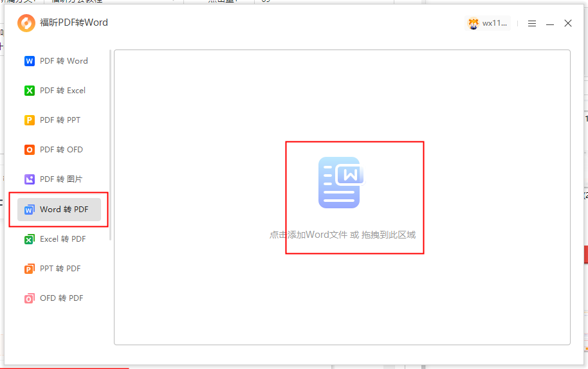This screenshot has width=588, height=369.
Task: Close the 福昕PDF转Word window
Action: pos(568,23)
